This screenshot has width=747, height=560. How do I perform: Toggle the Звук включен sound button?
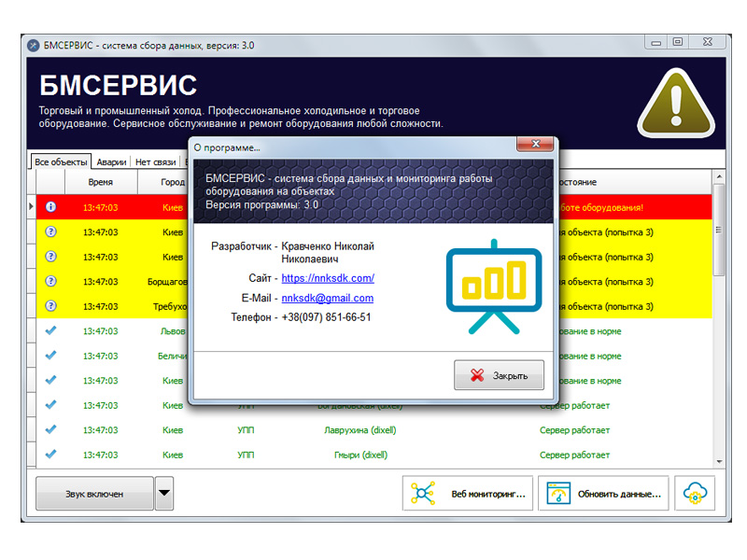[93, 493]
